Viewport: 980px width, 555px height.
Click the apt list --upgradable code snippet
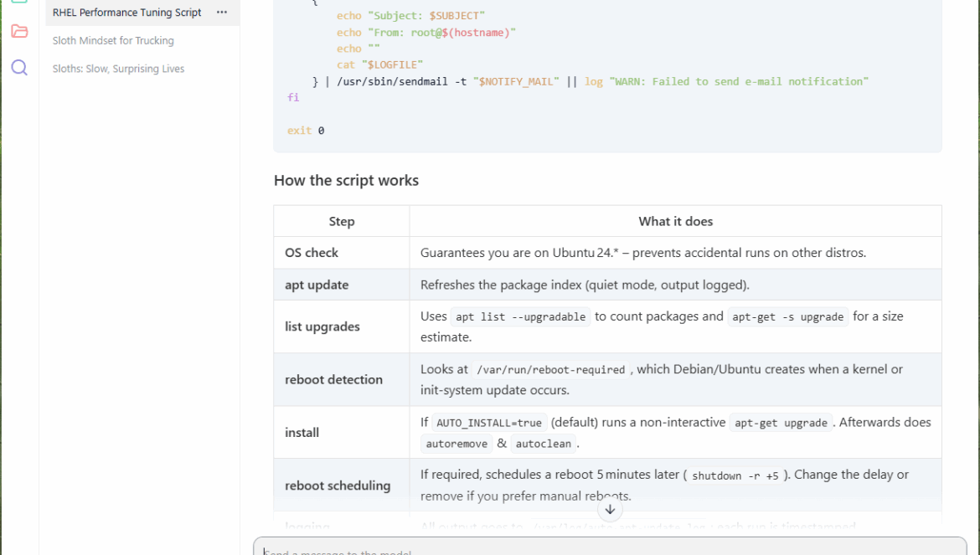[x=520, y=317]
